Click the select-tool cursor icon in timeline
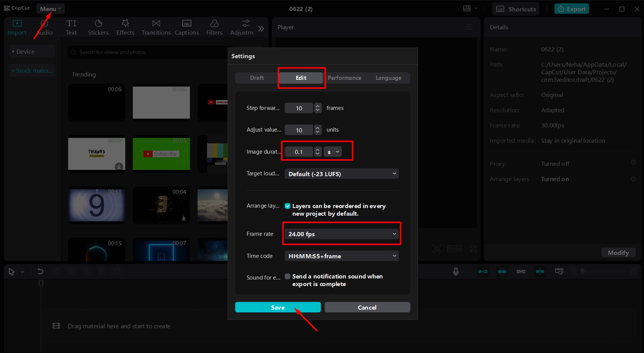Viewport: 644px width, 353px height. point(12,272)
